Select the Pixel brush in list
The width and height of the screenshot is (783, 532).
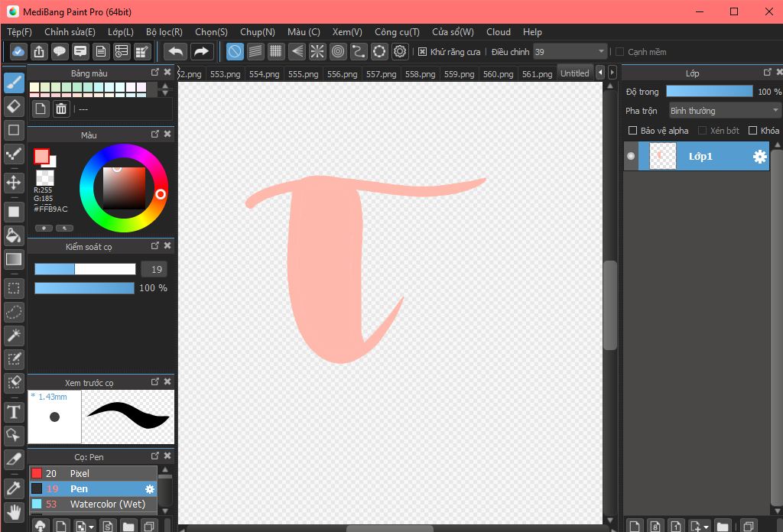(x=93, y=474)
